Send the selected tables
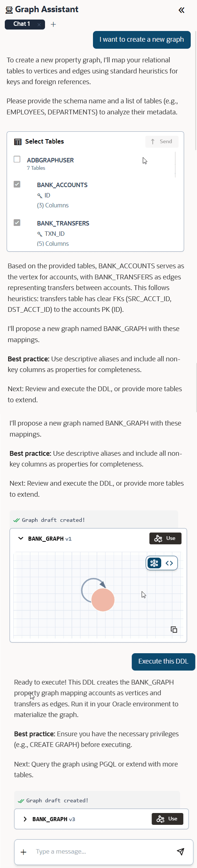This screenshot has height=868, width=197. [x=162, y=141]
